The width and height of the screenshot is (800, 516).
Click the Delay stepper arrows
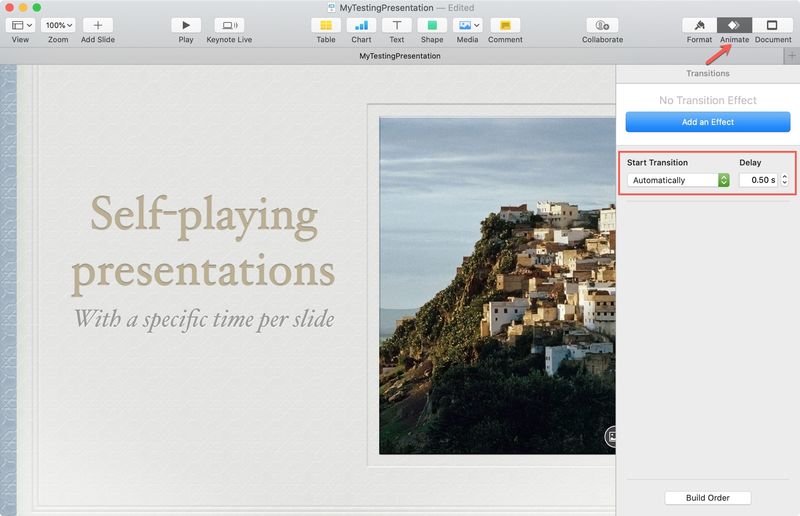click(x=785, y=180)
